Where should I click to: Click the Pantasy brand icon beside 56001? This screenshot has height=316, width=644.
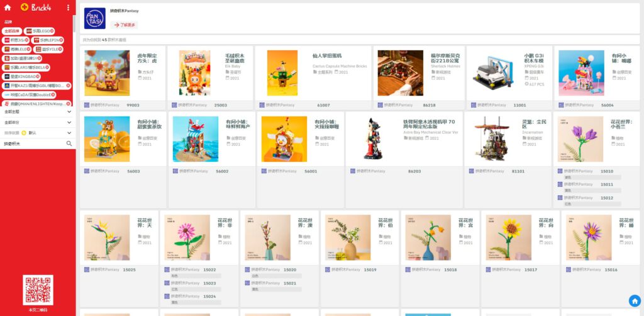click(264, 171)
